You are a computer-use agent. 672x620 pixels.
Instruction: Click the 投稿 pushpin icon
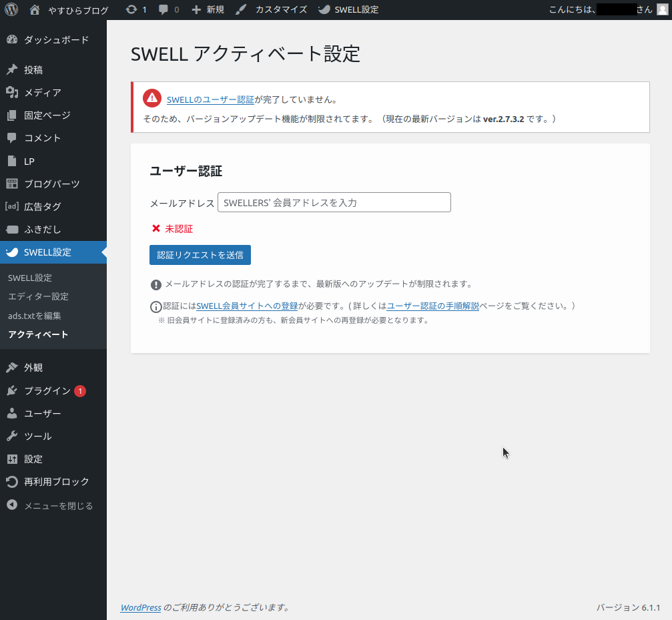12,69
